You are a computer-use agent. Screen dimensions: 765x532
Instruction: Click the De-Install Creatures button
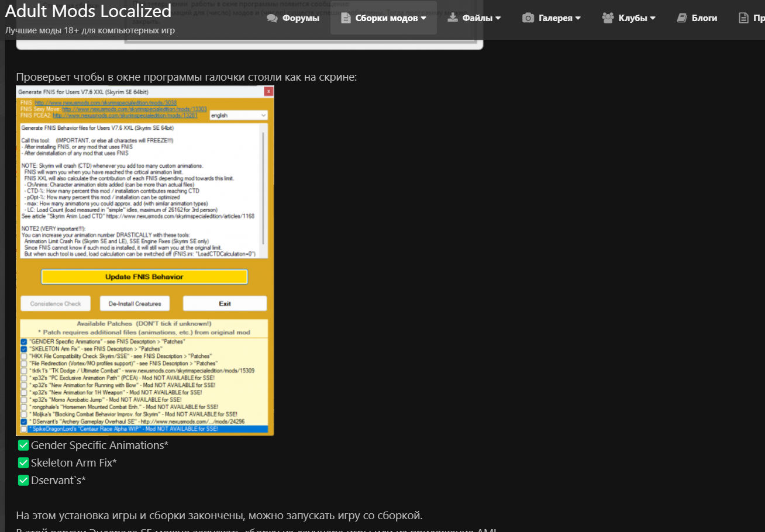pos(135,304)
